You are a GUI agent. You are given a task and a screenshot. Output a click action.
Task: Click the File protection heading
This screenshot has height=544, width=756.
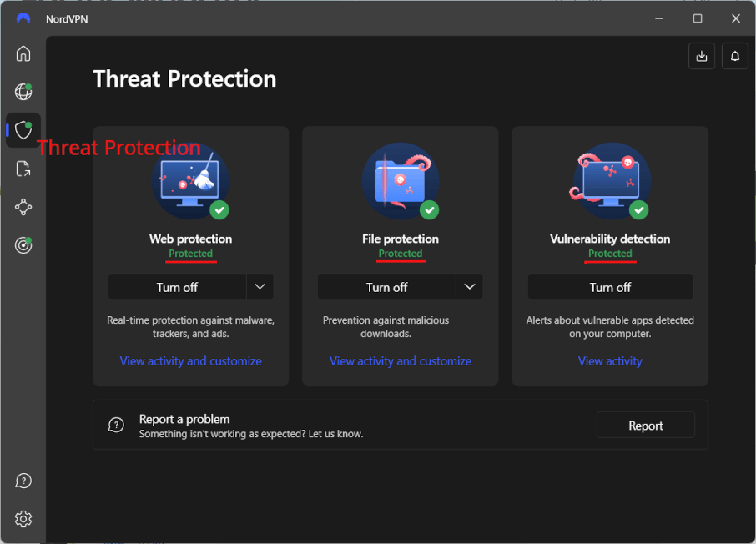401,239
